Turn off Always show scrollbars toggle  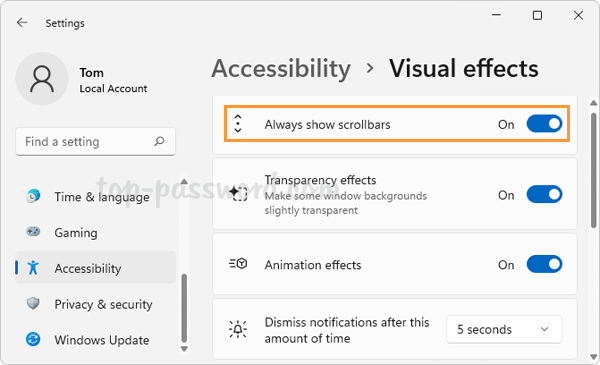click(544, 124)
